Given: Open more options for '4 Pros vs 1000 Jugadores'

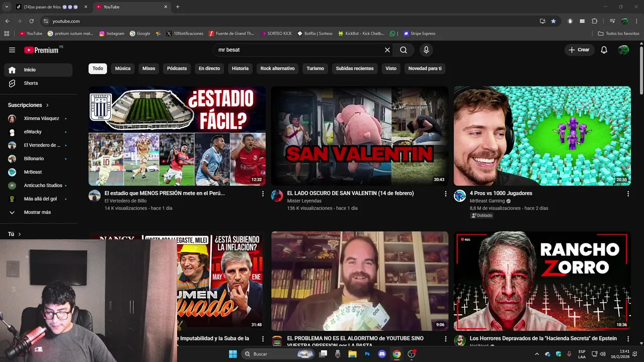Looking at the screenshot, I should [x=628, y=194].
